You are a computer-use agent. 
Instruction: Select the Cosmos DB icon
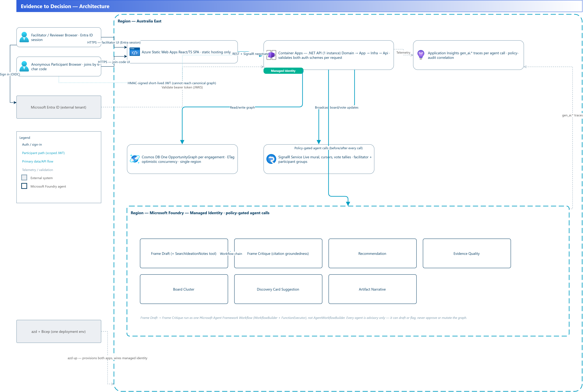pyautogui.click(x=135, y=159)
